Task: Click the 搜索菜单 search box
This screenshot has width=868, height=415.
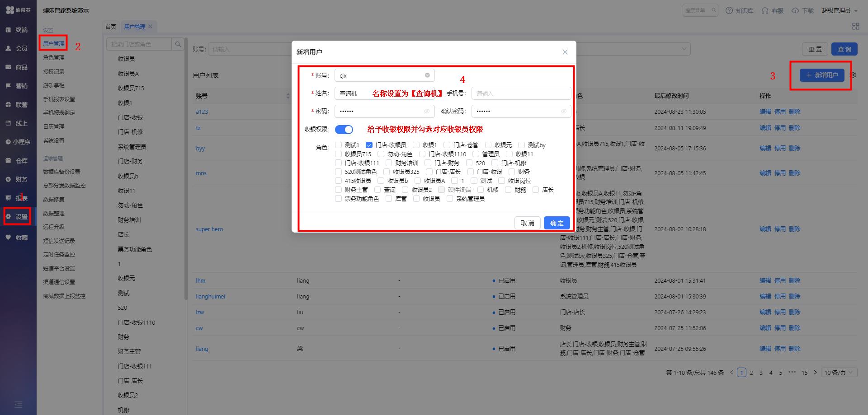Action: [700, 10]
